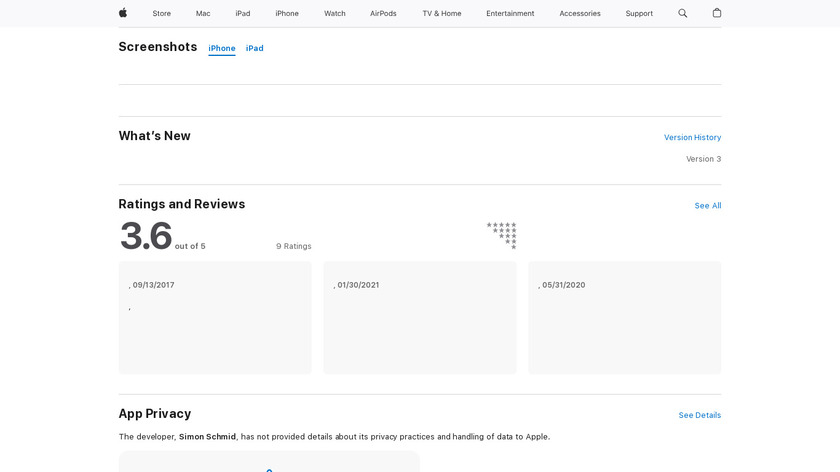840x472 pixels.
Task: Open the Entertainment menu
Action: coord(510,13)
